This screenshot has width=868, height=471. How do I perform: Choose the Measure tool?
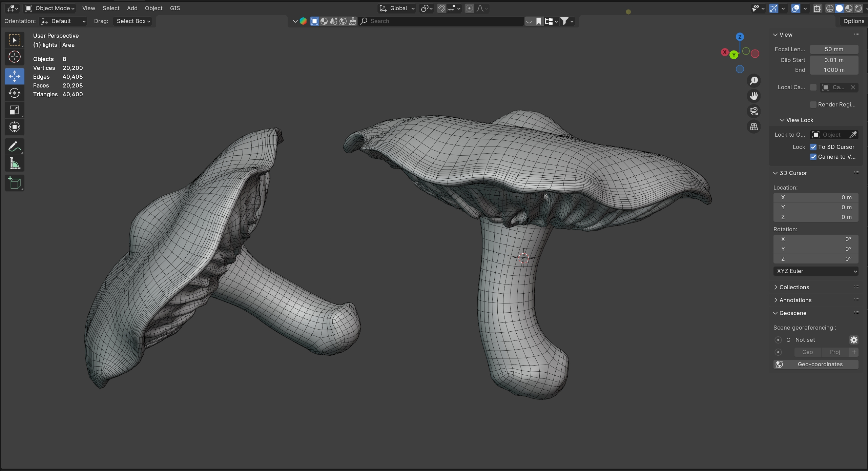[x=14, y=164]
